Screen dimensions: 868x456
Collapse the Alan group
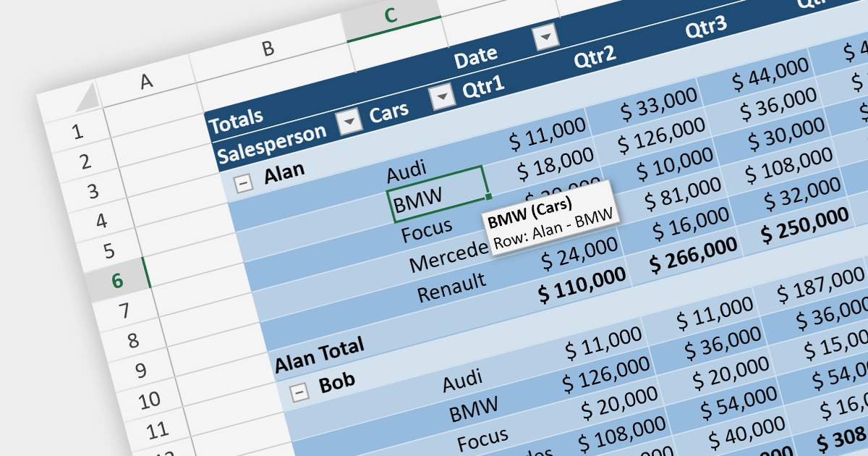click(x=245, y=184)
